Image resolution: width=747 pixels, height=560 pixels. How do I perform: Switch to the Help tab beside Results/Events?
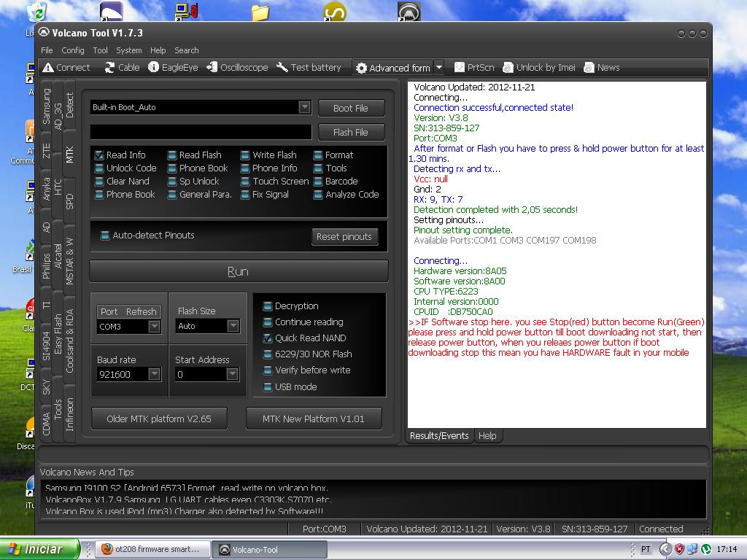[487, 436]
